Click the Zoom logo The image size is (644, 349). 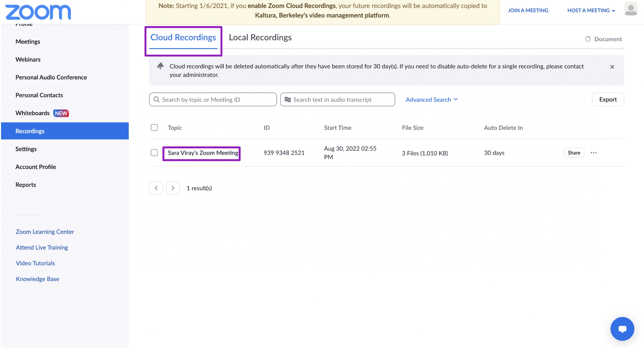pos(38,12)
